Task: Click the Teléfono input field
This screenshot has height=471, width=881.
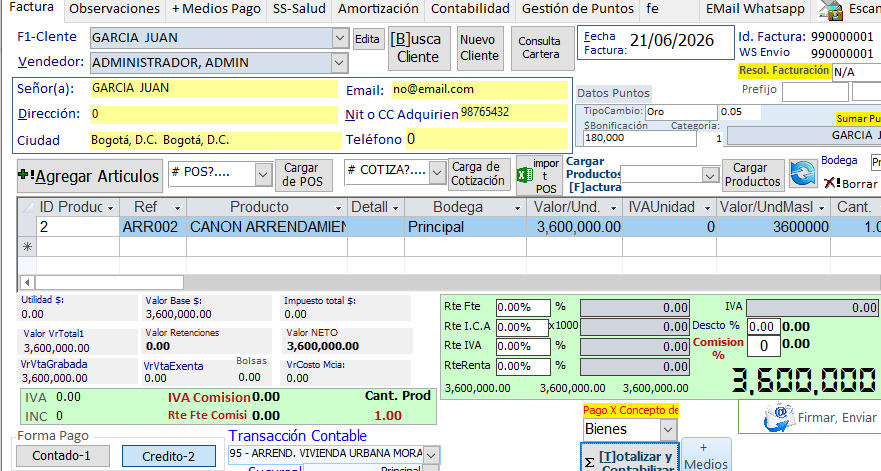Action: [x=487, y=139]
